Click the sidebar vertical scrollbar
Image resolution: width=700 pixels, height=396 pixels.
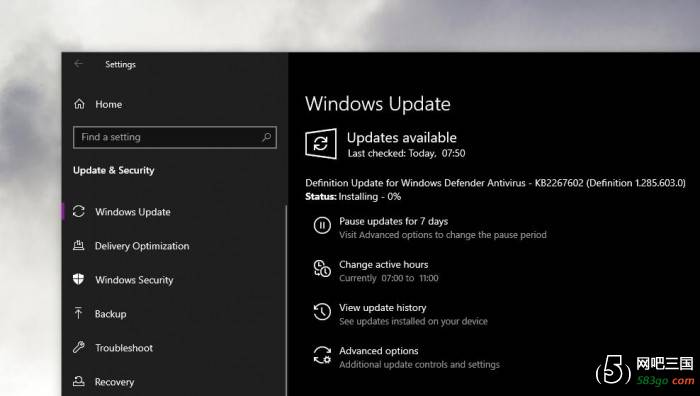click(x=286, y=299)
